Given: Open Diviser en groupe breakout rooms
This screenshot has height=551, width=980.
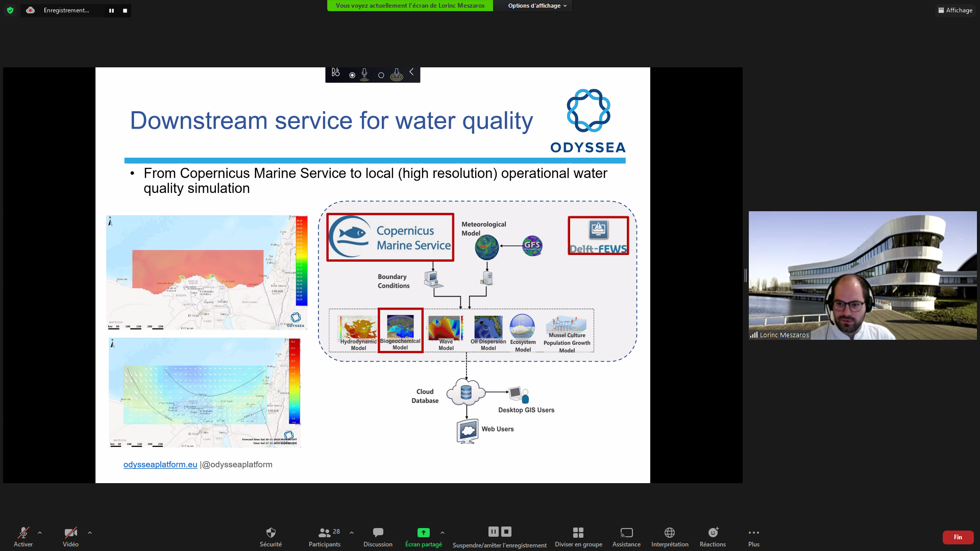Looking at the screenshot, I should 578,533.
